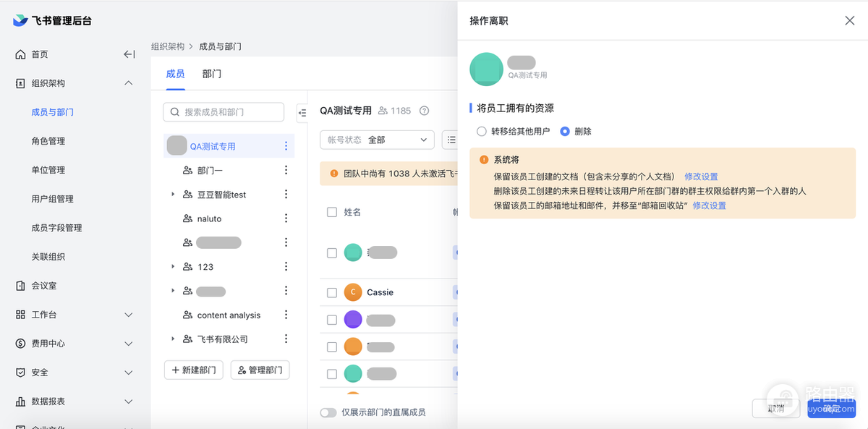Viewport: 868px width, 429px height.
Task: Switch to the 部门 tab
Action: tap(212, 74)
